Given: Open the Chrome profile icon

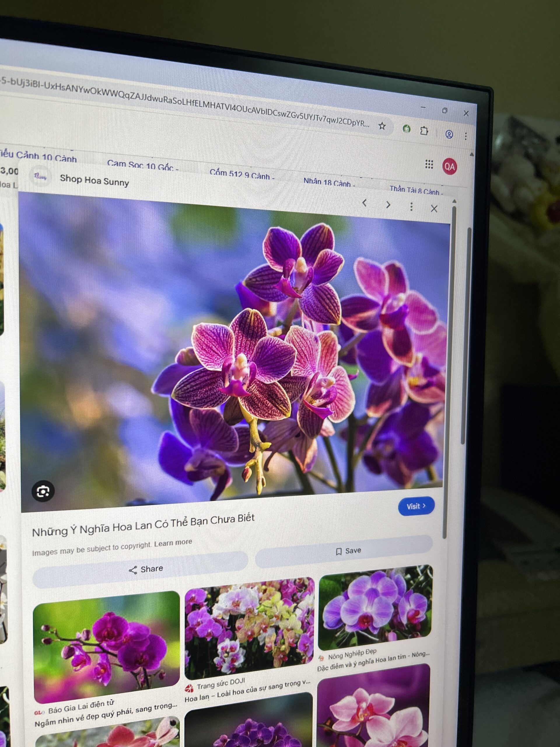Looking at the screenshot, I should (x=449, y=135).
